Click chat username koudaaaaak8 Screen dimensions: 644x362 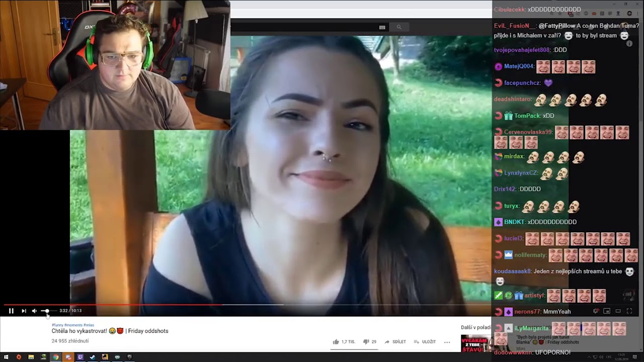point(512,271)
